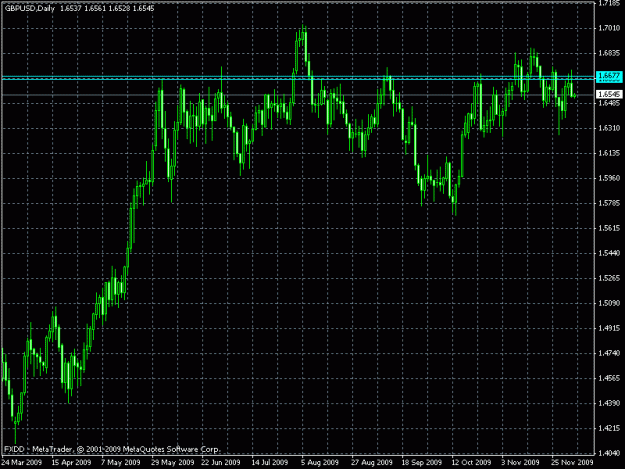The height and width of the screenshot is (469, 625).
Task: Click the 18 Sep 2009 date label
Action: click(421, 463)
